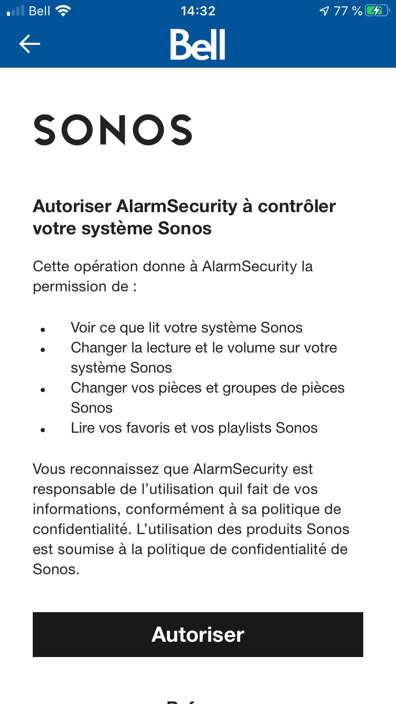Tap the 77 % battery percentage
The image size is (396, 704).
pos(348,11)
